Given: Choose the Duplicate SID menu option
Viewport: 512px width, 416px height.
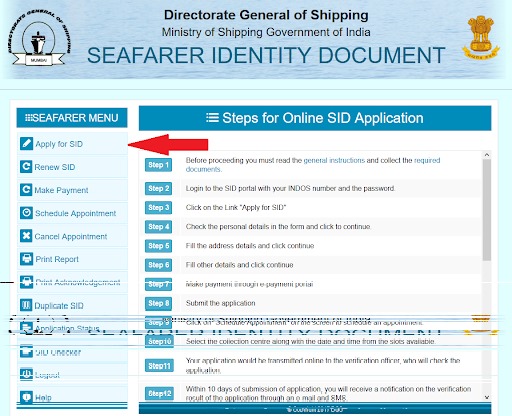Looking at the screenshot, I should [x=72, y=305].
